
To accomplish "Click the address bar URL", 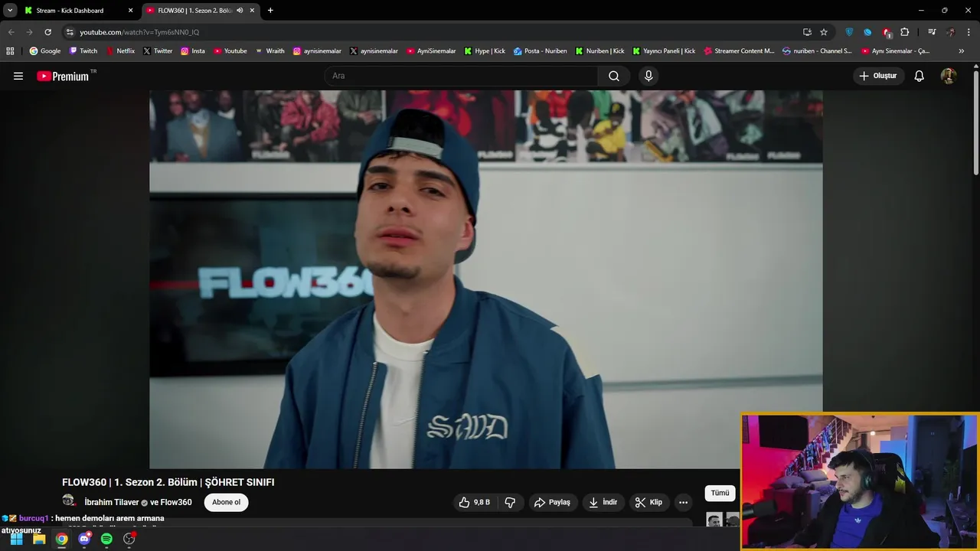I will point(139,32).
